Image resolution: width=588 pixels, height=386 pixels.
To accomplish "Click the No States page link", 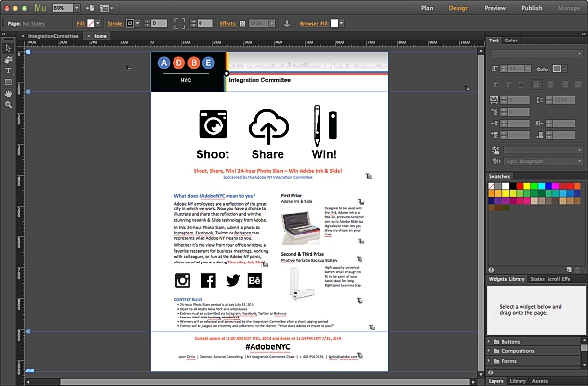I will point(34,24).
